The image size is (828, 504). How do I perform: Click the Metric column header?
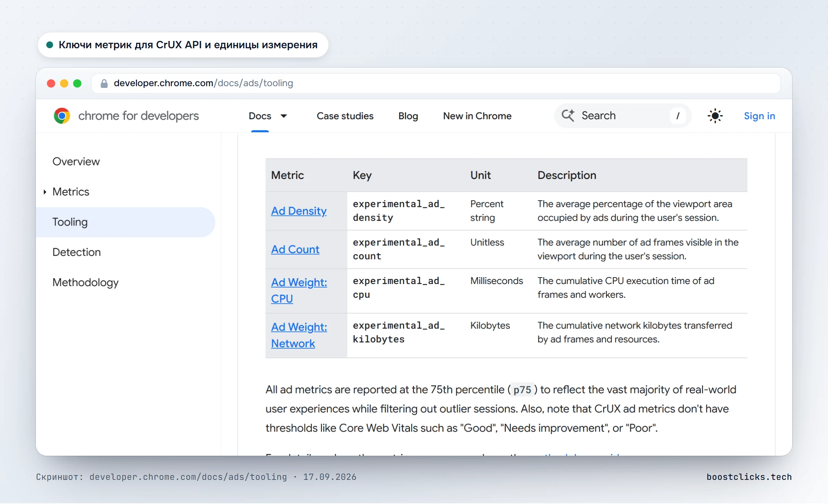coord(287,175)
